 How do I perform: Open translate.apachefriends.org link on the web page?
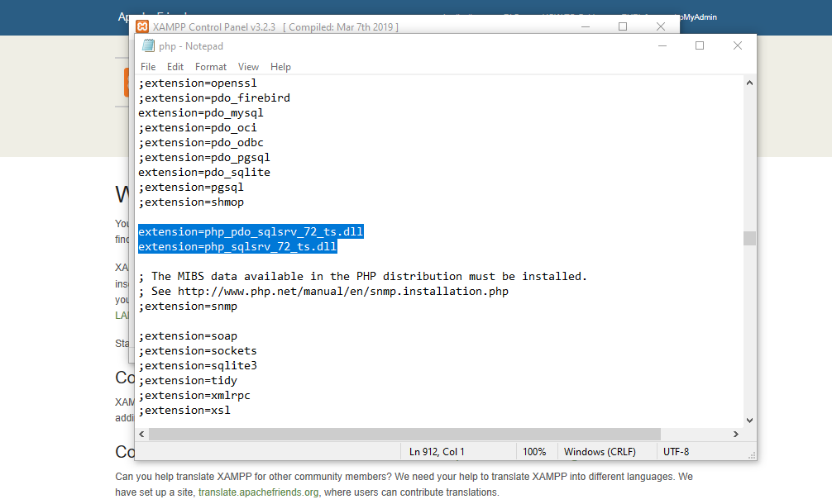[258, 492]
